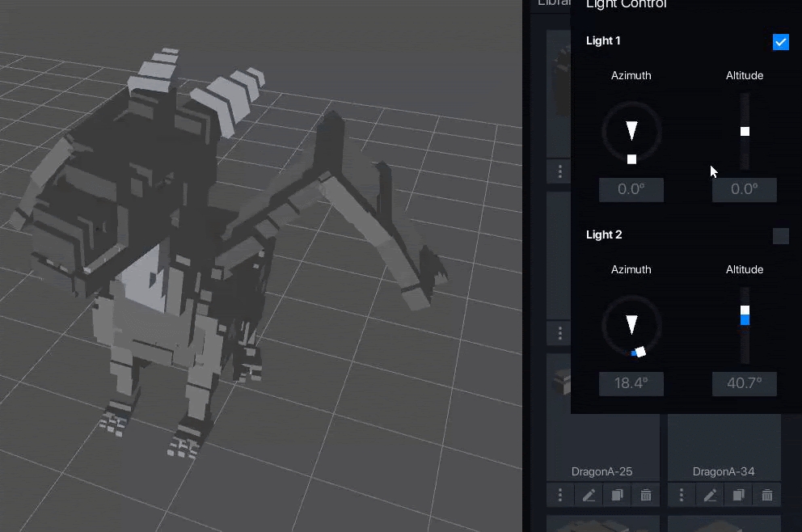Duplicate the DragonA-25 model
Image resolution: width=802 pixels, height=532 pixels.
pyautogui.click(x=617, y=495)
